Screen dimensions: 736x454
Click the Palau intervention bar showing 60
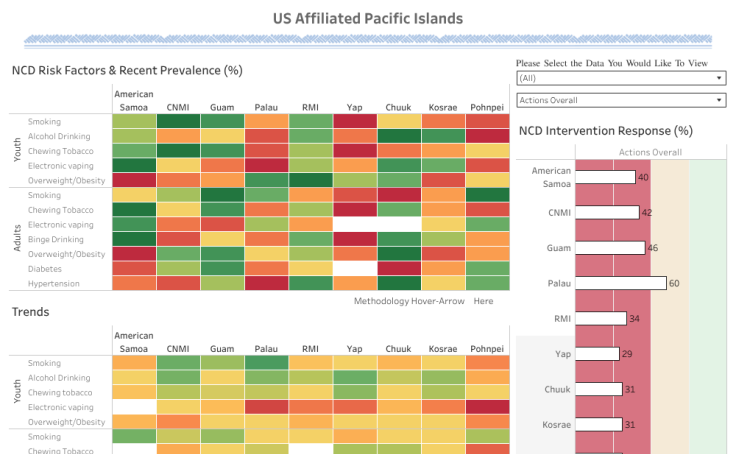(620, 283)
